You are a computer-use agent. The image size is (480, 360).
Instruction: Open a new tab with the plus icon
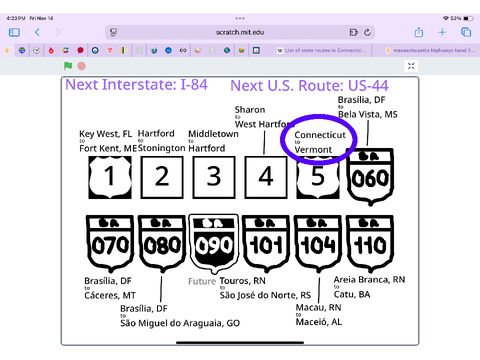[x=442, y=32]
